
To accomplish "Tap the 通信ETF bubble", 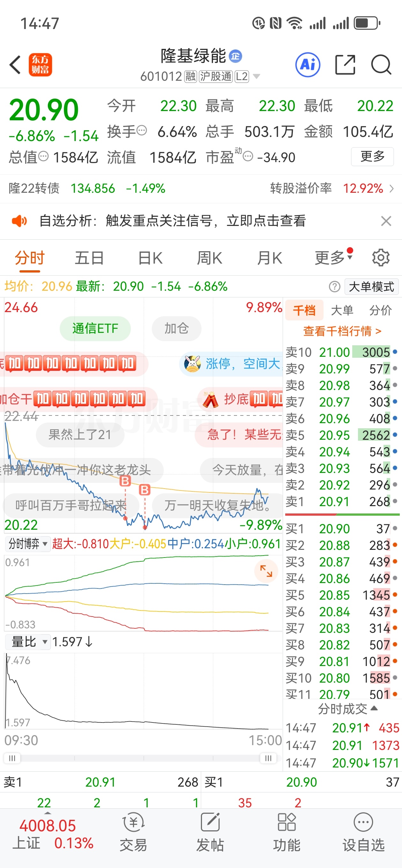I will (95, 329).
